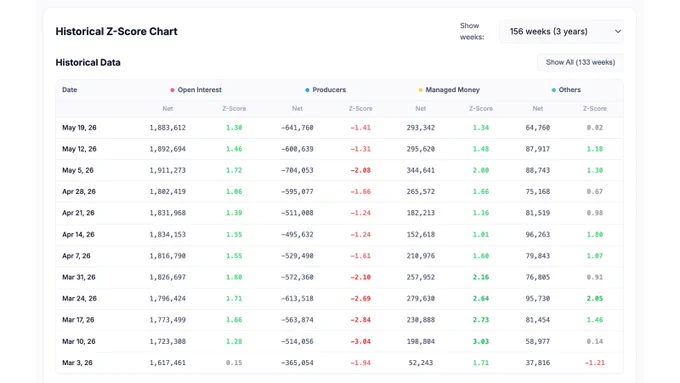Click Historical Z-Score Chart heading

point(116,31)
